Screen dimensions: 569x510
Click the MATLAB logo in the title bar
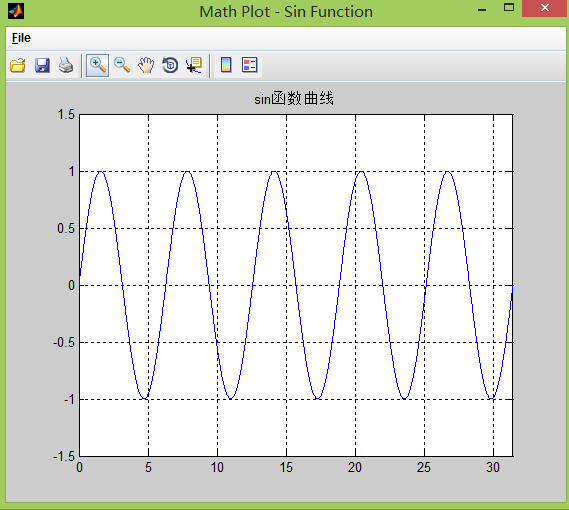(16, 11)
